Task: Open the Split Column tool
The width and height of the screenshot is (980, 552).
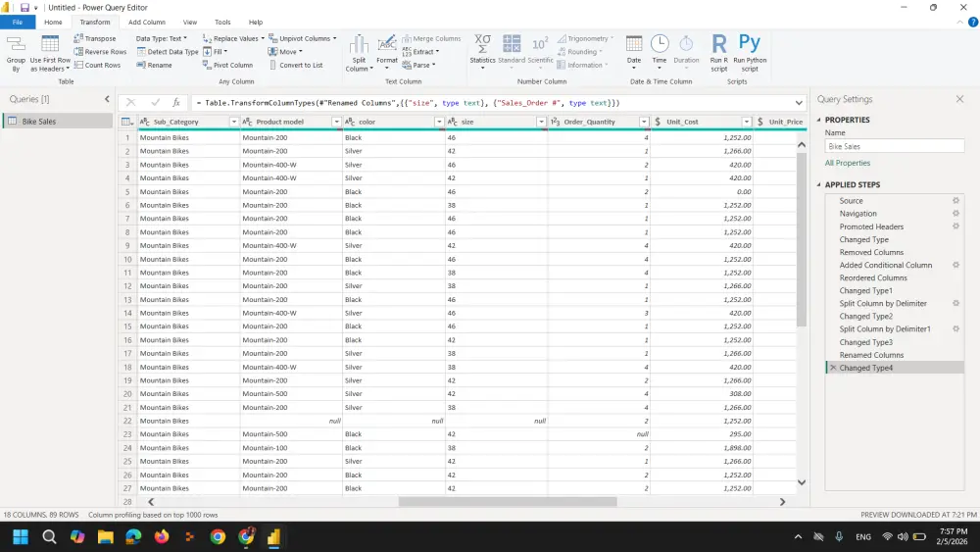Action: coord(359,54)
